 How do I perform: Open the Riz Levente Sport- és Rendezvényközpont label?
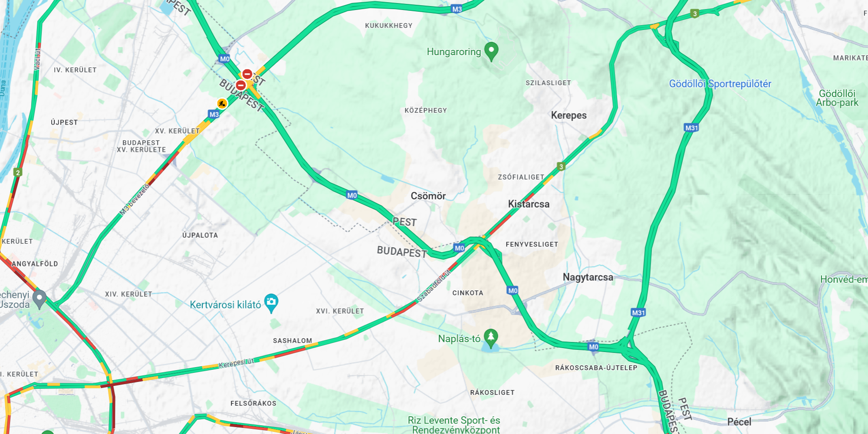[454, 425]
